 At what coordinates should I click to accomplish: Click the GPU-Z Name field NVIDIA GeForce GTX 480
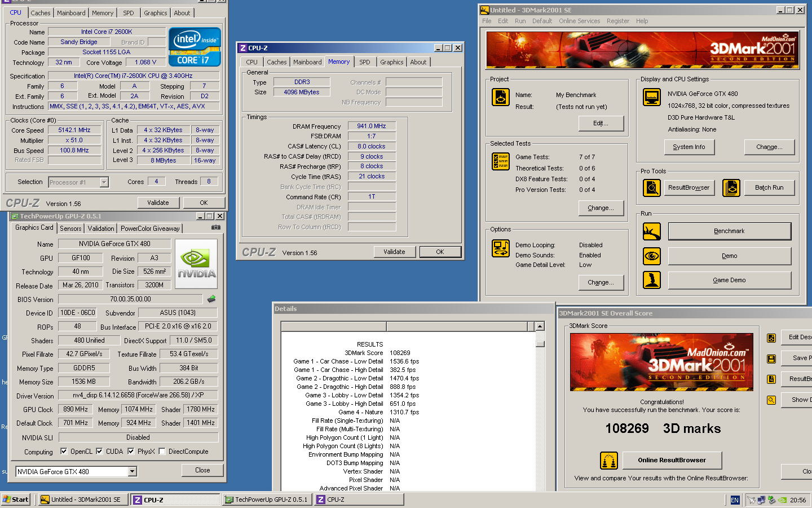click(114, 244)
